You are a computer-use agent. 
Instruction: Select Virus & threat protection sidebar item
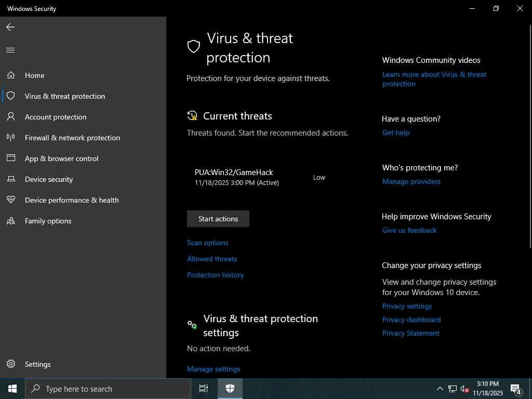coord(64,96)
